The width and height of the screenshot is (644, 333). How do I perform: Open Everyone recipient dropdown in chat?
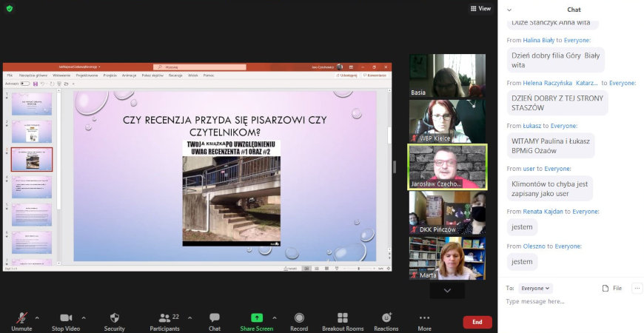click(535, 289)
